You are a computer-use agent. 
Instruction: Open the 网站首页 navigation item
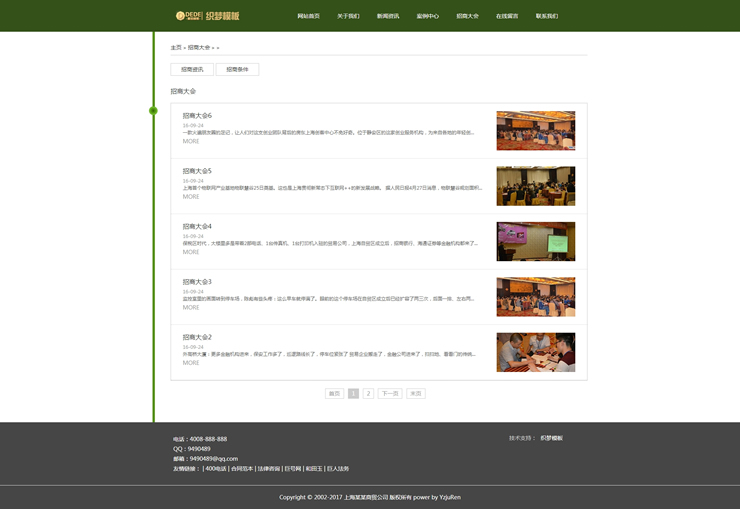coord(308,16)
